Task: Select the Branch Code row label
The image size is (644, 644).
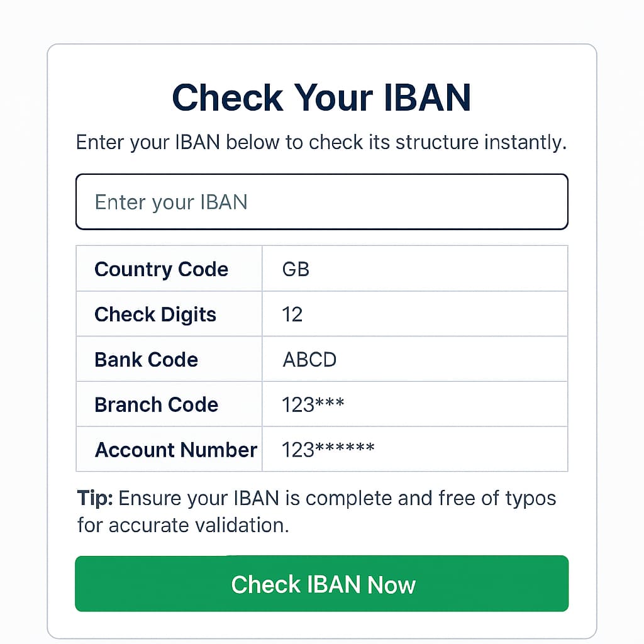Action: click(x=156, y=404)
